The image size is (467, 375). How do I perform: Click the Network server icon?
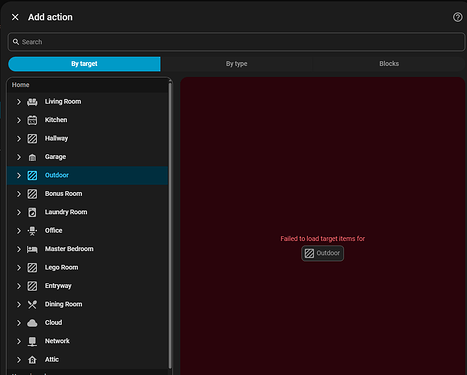pos(32,341)
